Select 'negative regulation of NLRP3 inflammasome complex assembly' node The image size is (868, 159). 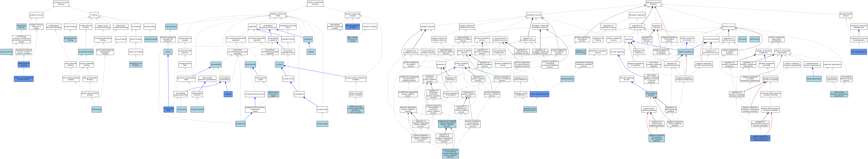click(x=760, y=138)
